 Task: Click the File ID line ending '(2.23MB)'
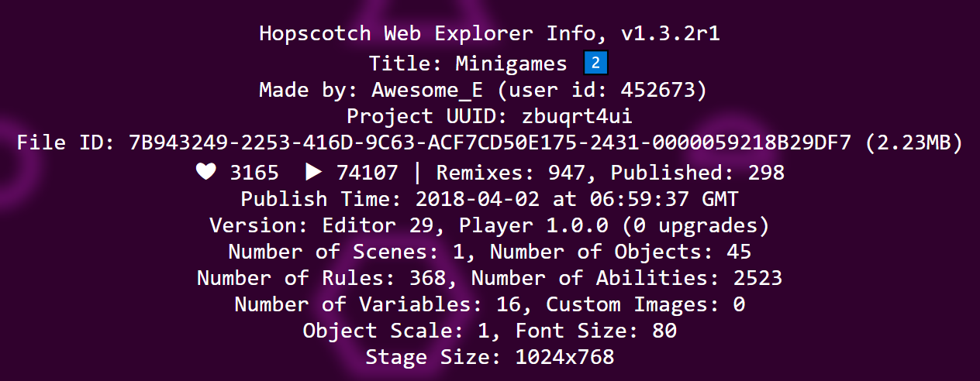click(490, 143)
